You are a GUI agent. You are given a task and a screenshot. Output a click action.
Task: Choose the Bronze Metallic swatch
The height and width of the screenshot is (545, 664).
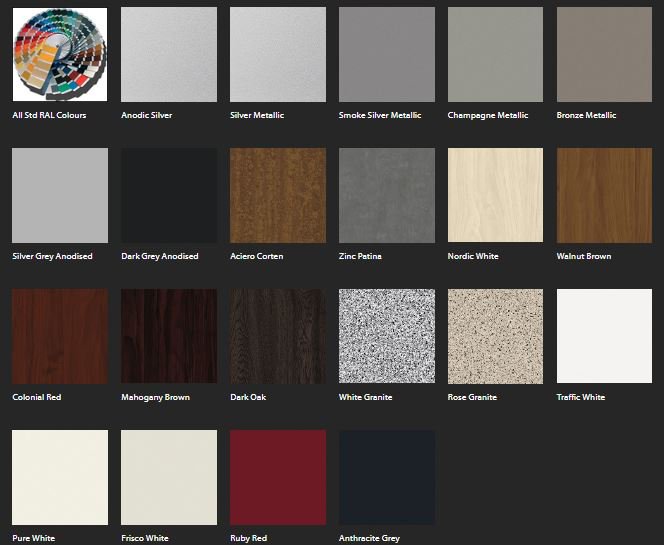click(604, 54)
